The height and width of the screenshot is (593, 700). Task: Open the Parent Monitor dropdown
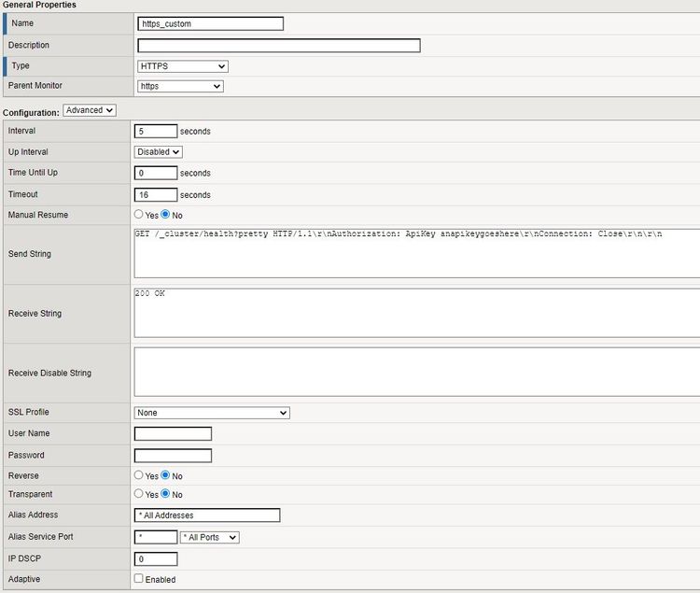(180, 86)
